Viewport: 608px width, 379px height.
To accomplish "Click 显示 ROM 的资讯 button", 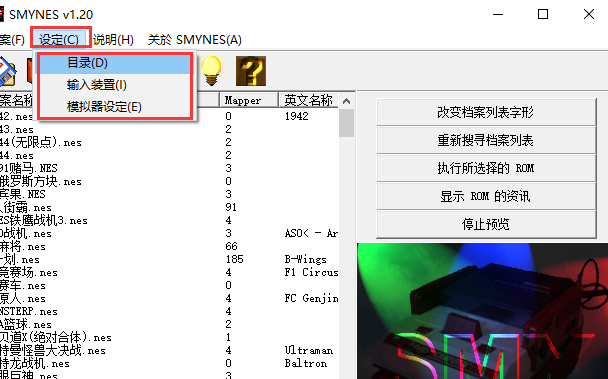I will [486, 196].
